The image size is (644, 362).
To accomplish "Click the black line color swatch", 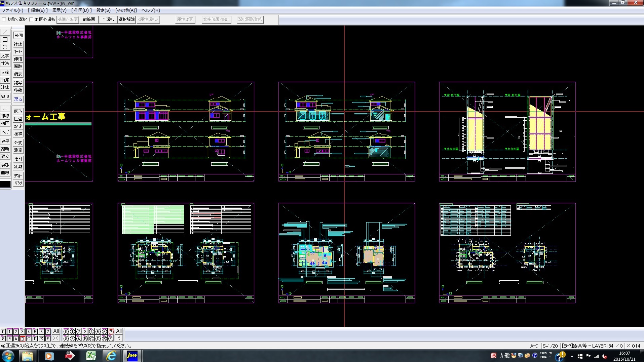I will point(5,184).
